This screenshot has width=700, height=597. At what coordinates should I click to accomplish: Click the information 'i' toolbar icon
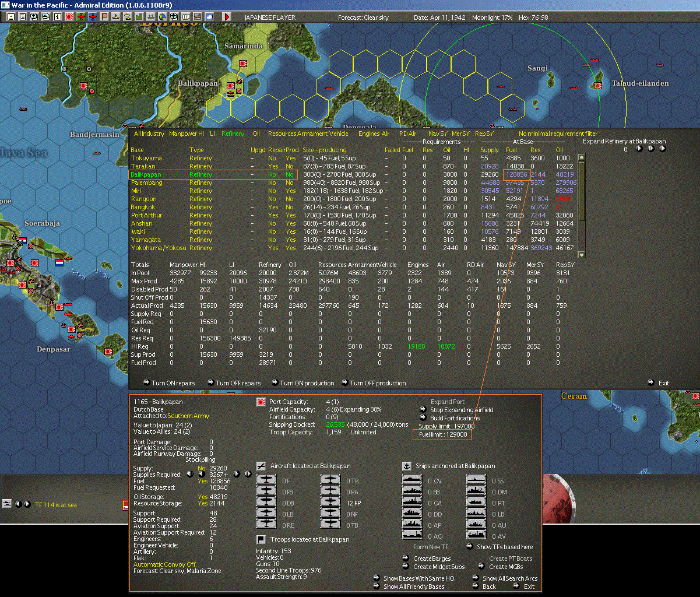click(57, 17)
